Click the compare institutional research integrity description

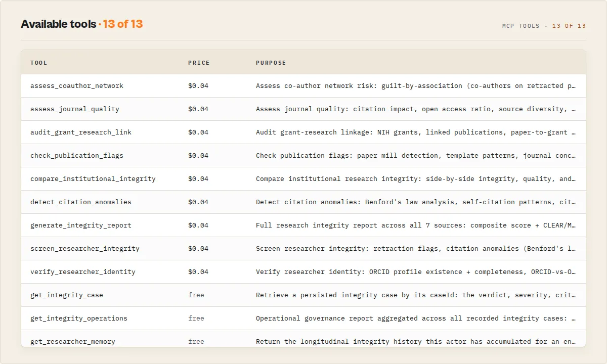416,178
